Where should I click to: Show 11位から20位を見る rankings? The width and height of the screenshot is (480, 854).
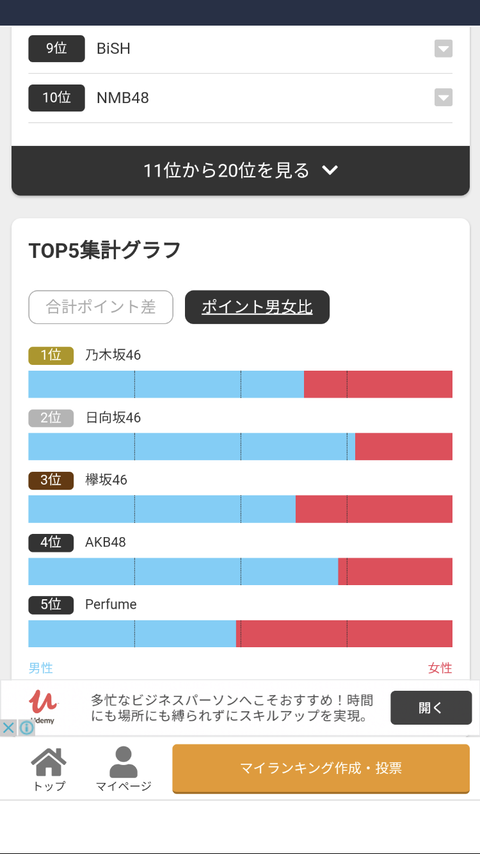coord(240,170)
